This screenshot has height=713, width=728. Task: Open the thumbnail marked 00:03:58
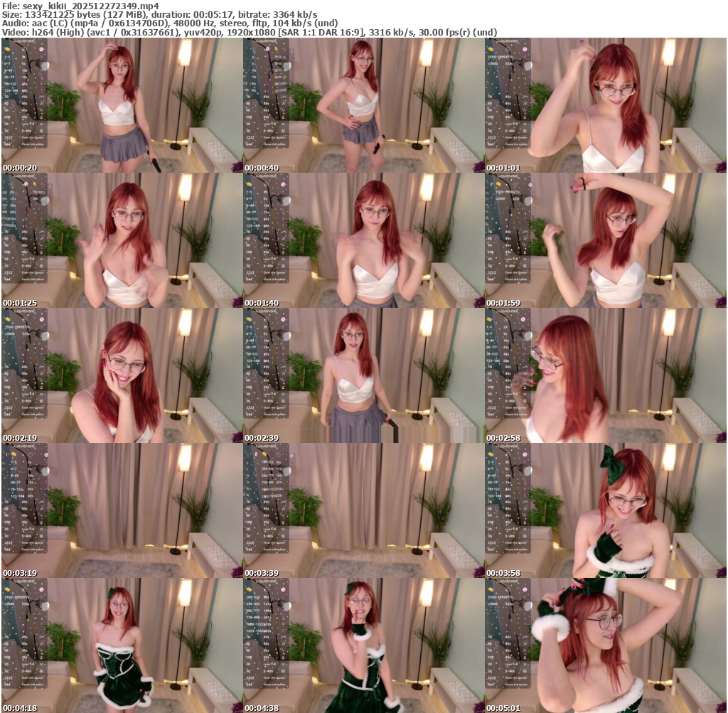pyautogui.click(x=605, y=511)
